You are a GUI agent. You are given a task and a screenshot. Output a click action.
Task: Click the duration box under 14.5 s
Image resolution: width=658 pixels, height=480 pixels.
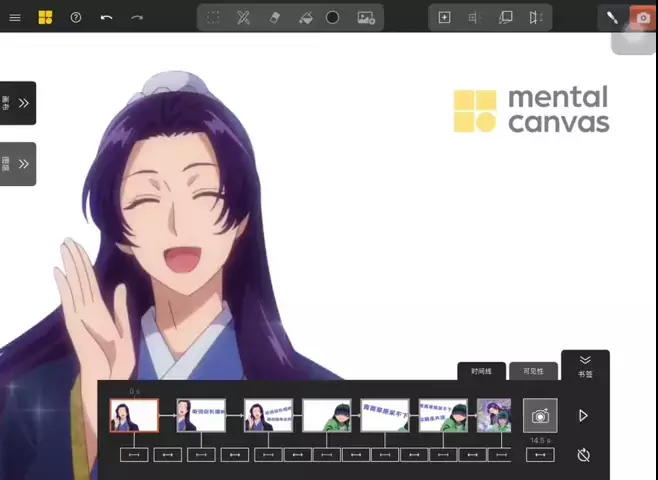point(540,455)
